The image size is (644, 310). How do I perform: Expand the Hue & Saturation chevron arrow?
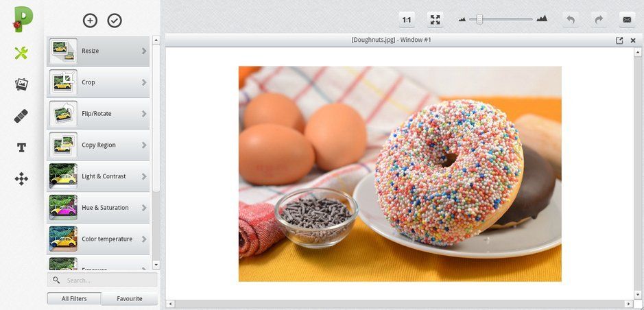(x=144, y=208)
